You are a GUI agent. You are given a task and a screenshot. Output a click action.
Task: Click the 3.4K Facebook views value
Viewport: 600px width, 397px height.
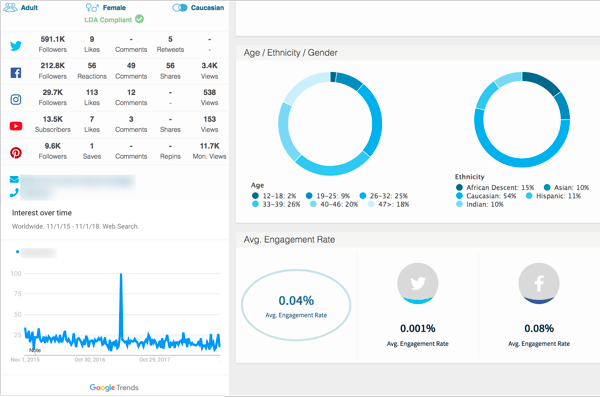click(x=210, y=65)
